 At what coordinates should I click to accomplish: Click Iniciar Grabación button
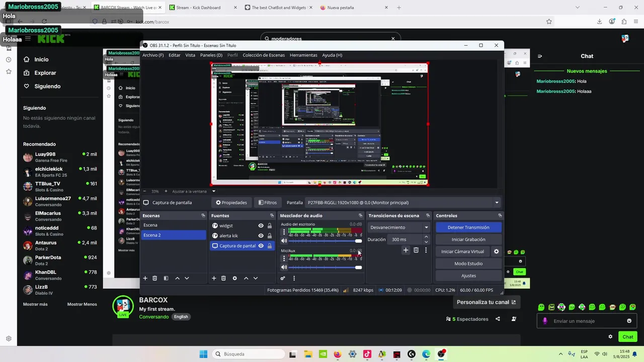pos(468,239)
